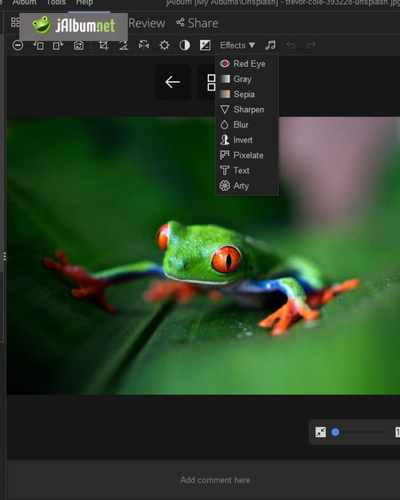Click the exclude (minus circle) toolbar icon
Viewport: 400px width, 500px height.
point(18,45)
